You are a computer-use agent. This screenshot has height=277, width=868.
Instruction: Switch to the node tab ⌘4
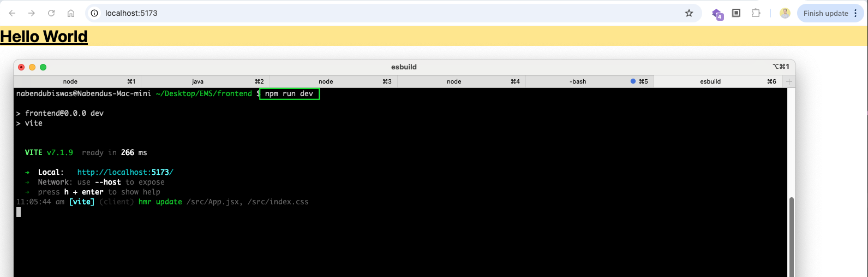tap(462, 81)
